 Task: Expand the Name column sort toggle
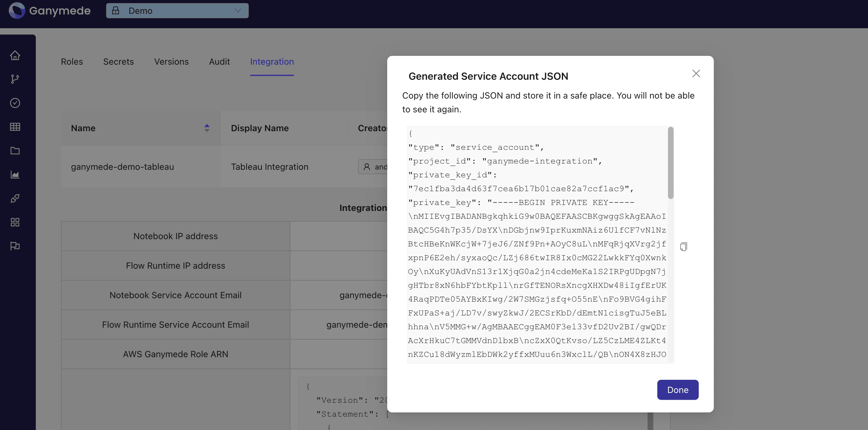point(207,128)
